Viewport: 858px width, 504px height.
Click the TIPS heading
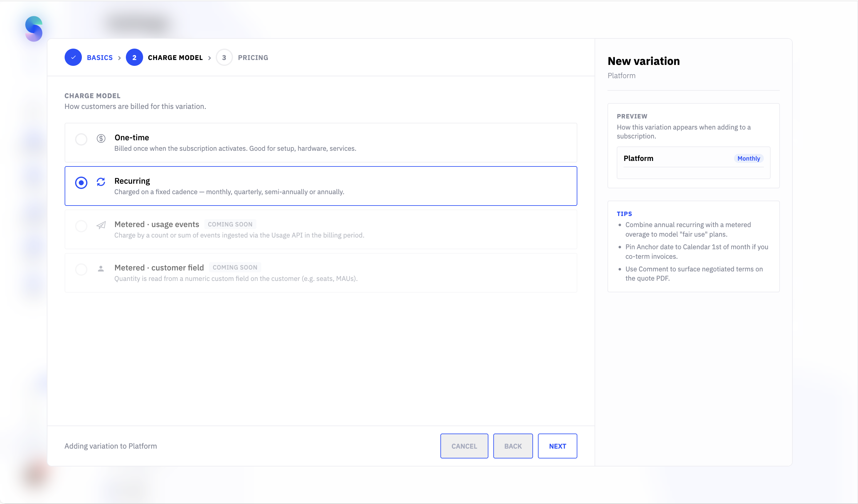pos(624,214)
